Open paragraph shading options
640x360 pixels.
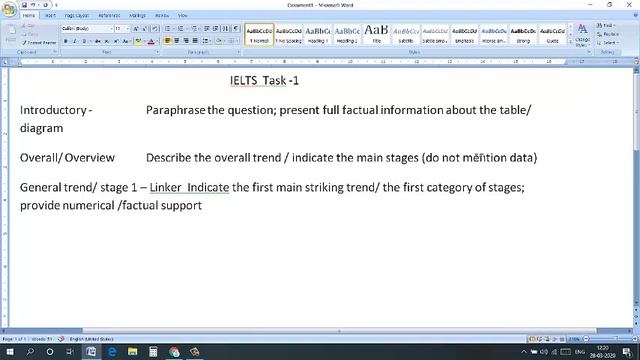click(x=219, y=41)
